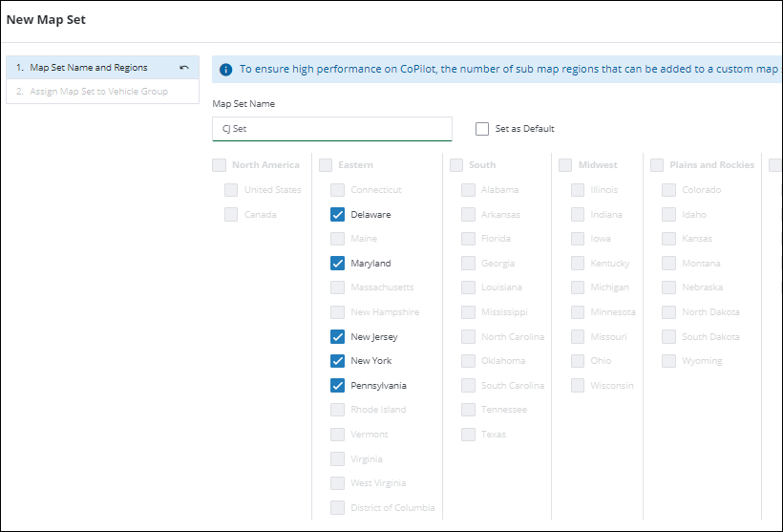783x532 pixels.
Task: Click the Map Set Name text field
Action: click(331, 129)
